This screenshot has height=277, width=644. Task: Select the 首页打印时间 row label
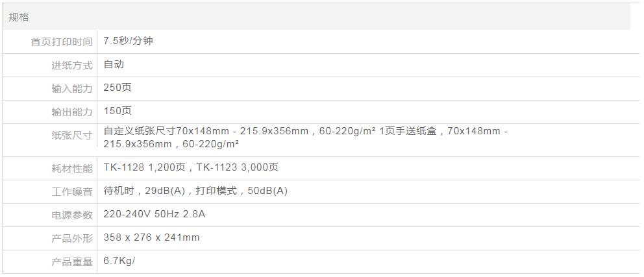[62, 42]
